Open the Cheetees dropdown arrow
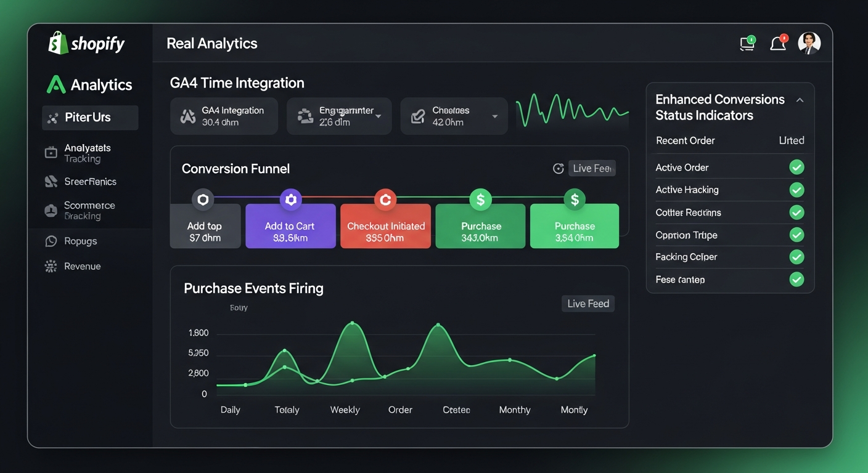868x473 pixels. 494,116
